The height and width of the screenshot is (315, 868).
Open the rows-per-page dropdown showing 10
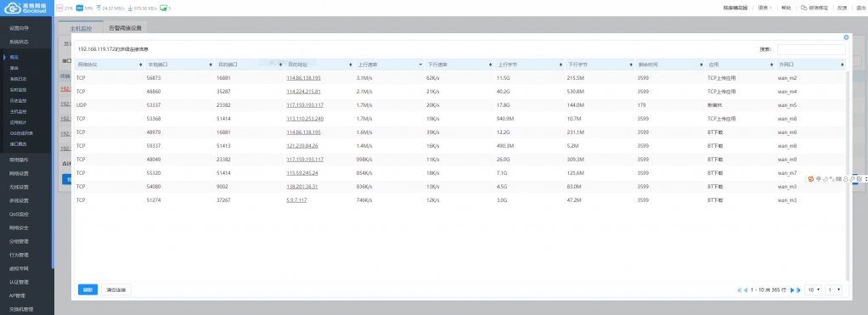[813, 290]
